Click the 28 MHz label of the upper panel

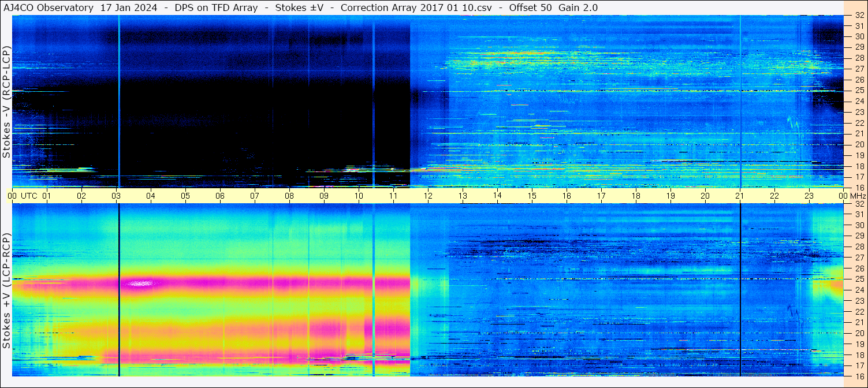pyautogui.click(x=859, y=58)
